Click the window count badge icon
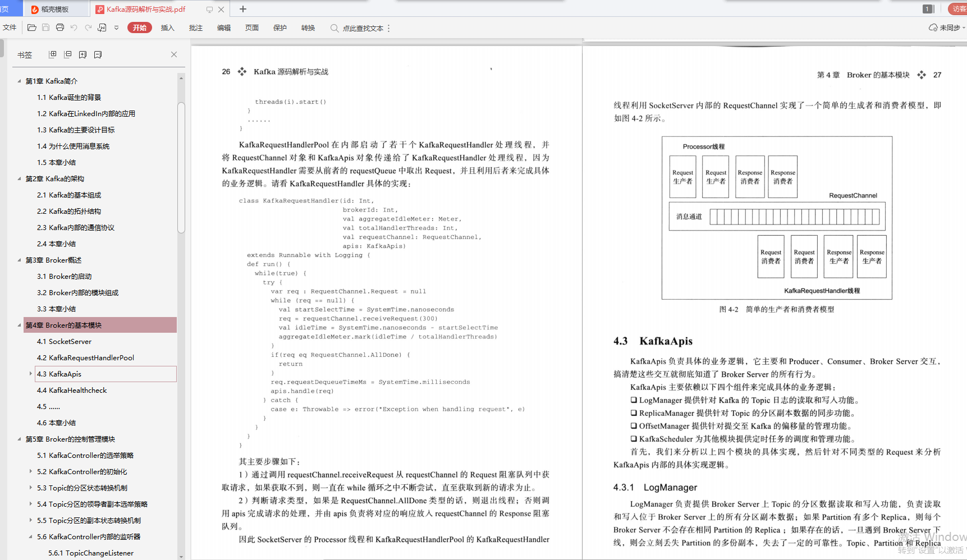Screen dimensions: 967x560 pos(928,8)
